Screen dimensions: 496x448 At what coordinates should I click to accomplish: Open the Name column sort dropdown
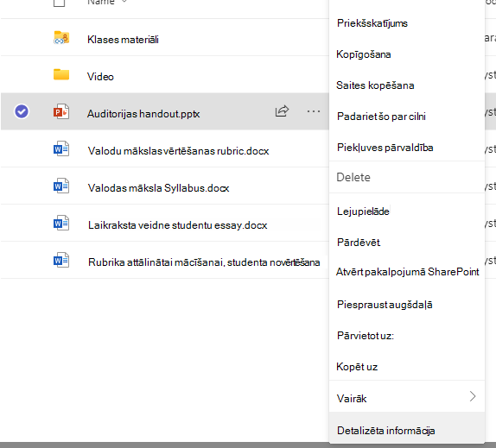pos(124,2)
